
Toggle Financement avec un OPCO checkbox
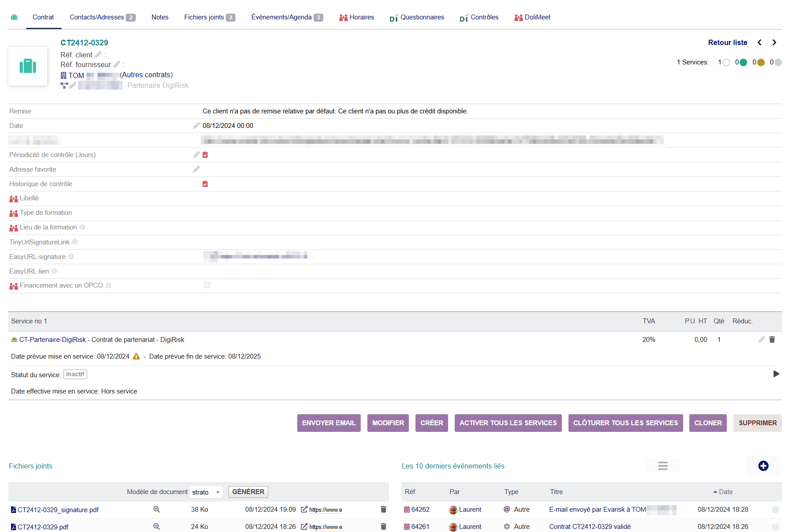tap(207, 285)
